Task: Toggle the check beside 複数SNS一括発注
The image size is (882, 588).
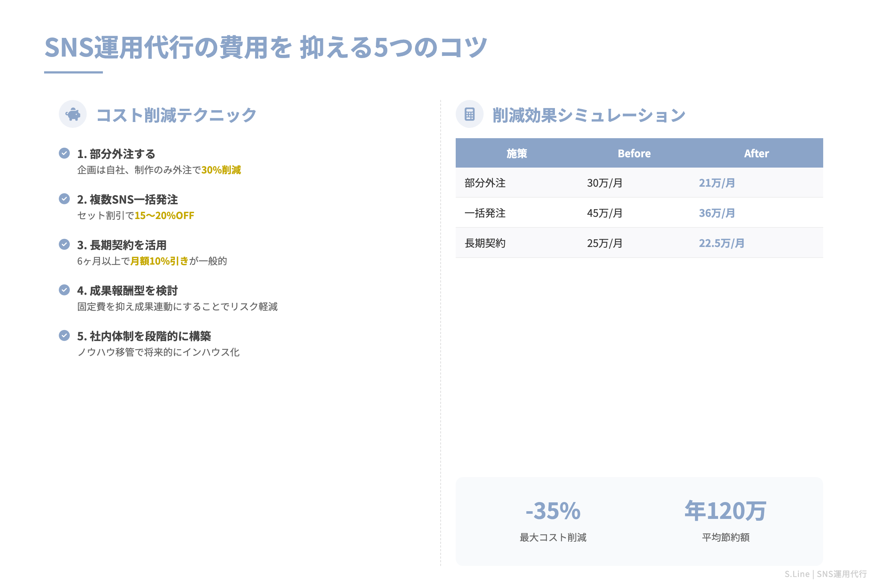Action: [x=65, y=199]
